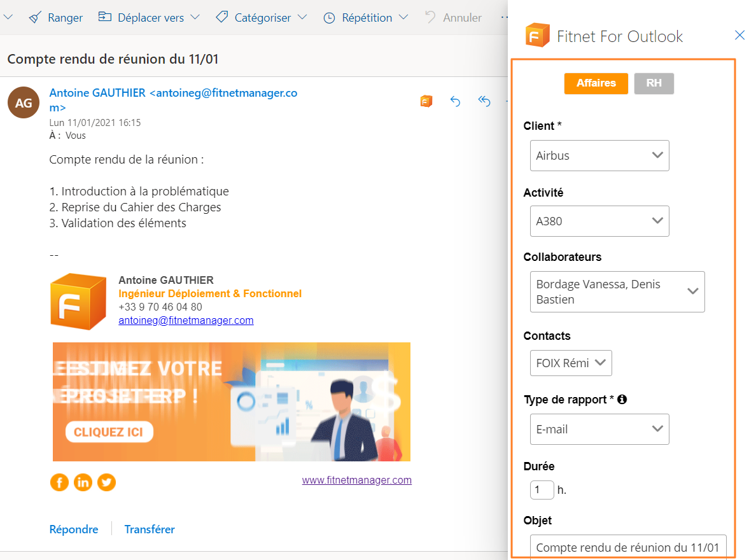Viewport: 749px width, 560px height.
Task: Click the reply all arrows icon
Action: point(484,101)
